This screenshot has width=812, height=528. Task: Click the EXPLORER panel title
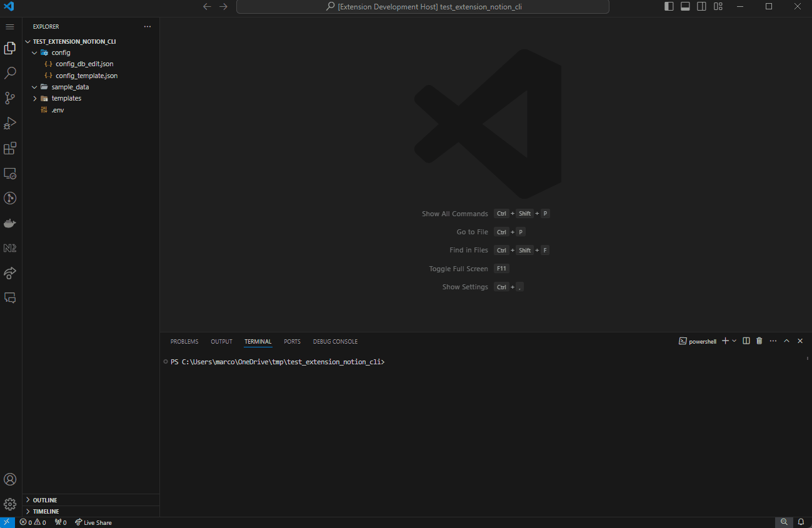pos(46,27)
